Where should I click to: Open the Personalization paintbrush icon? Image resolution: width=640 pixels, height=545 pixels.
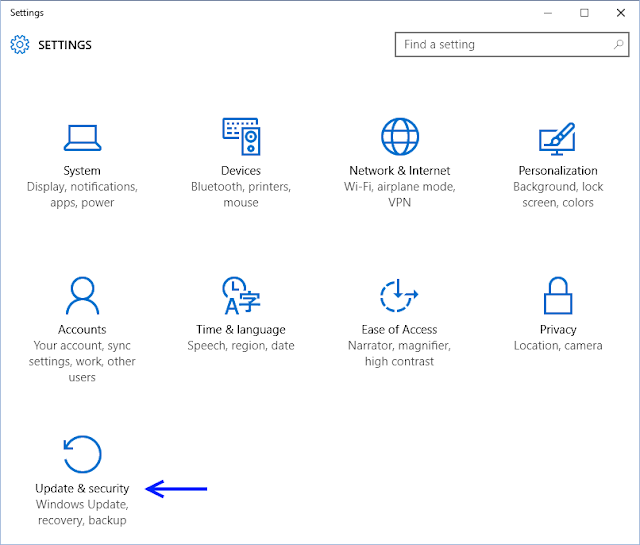point(558,138)
